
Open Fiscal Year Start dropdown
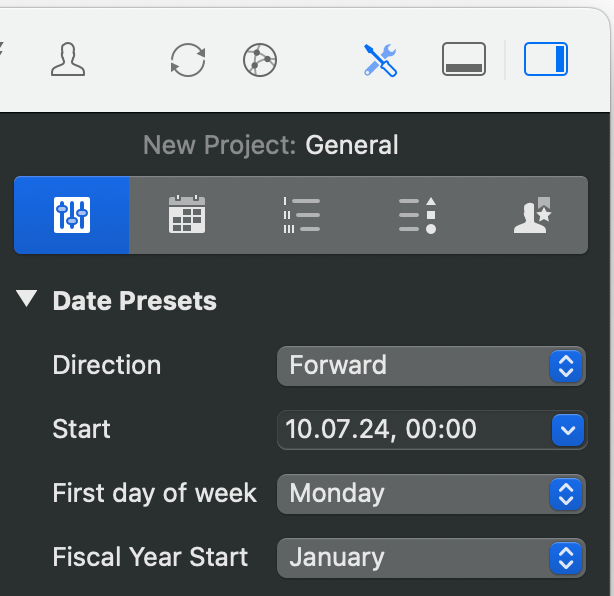[431, 557]
